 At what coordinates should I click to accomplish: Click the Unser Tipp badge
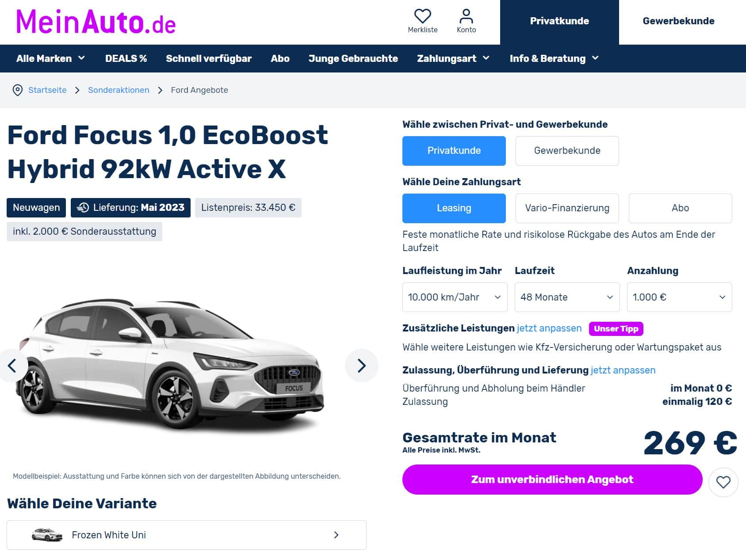coord(616,329)
